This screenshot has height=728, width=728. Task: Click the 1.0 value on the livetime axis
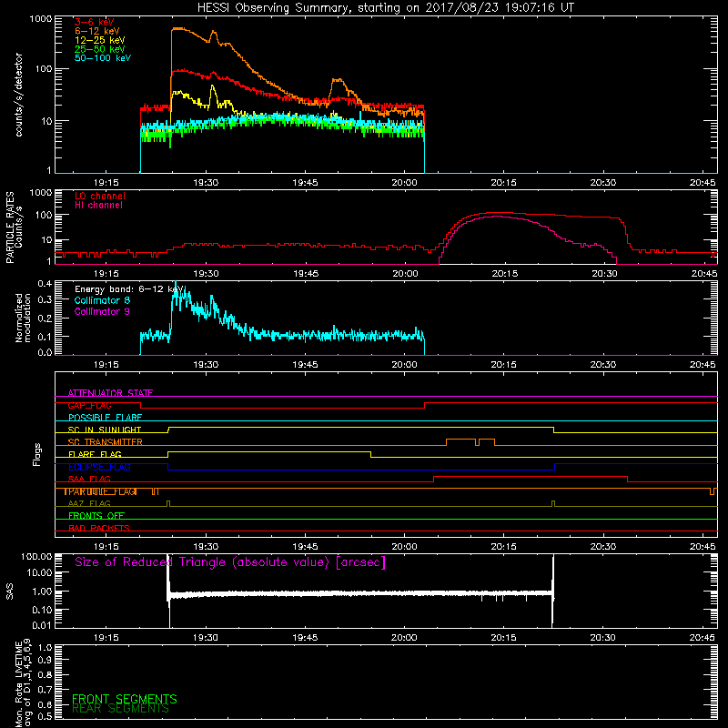point(45,647)
